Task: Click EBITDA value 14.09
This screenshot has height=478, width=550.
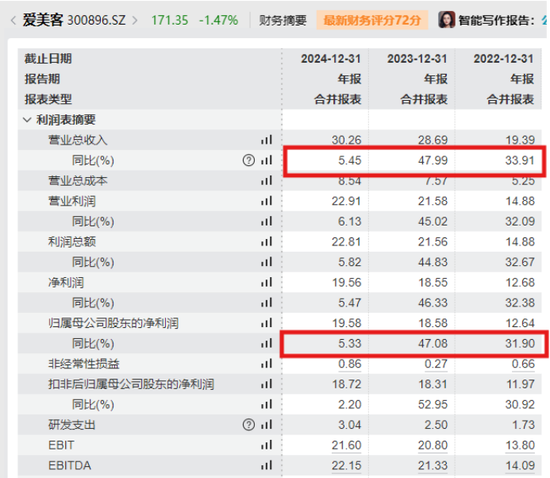Action: (520, 465)
